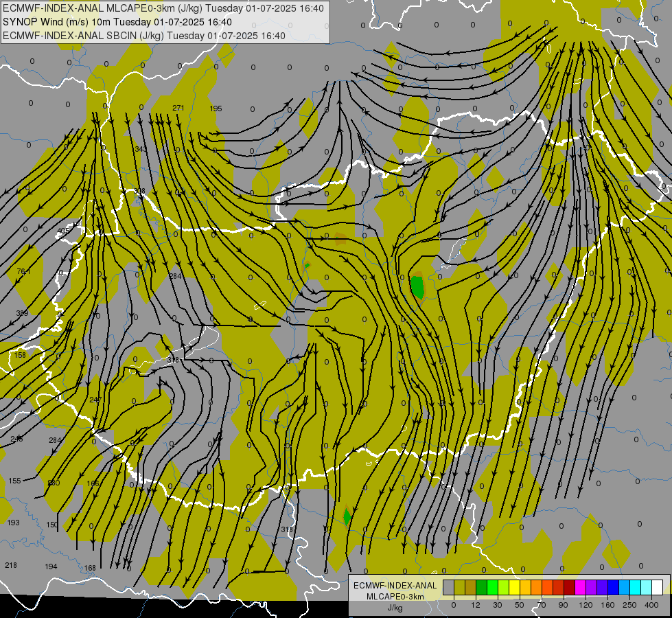Click the legend scale value 70

[x=542, y=605]
